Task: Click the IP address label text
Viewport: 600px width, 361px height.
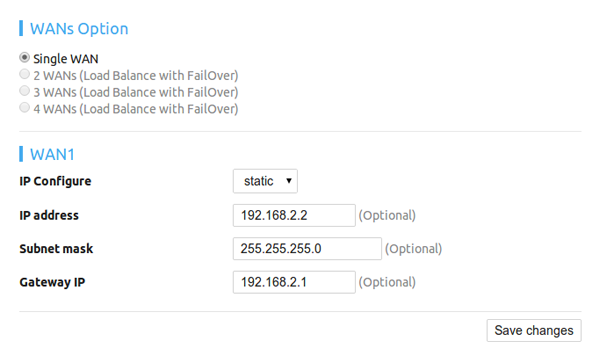Action: (49, 215)
